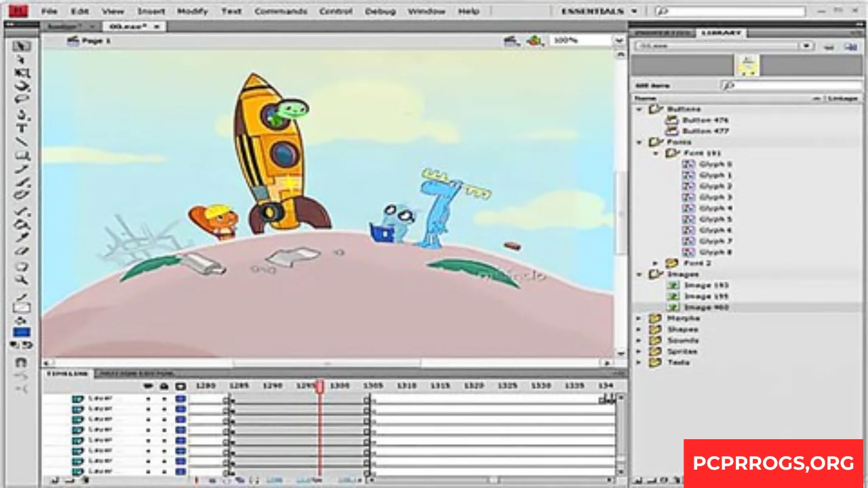The width and height of the screenshot is (868, 488).
Task: Open the Window menu
Action: (427, 12)
